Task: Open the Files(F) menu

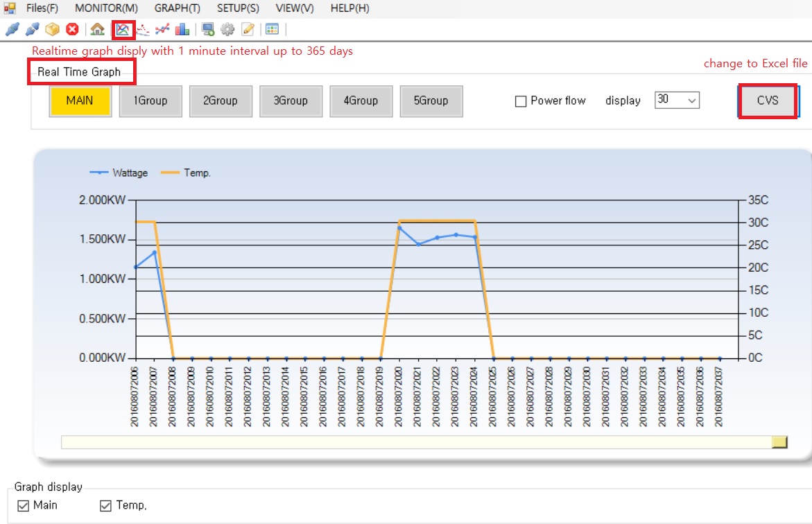Action: click(x=42, y=8)
